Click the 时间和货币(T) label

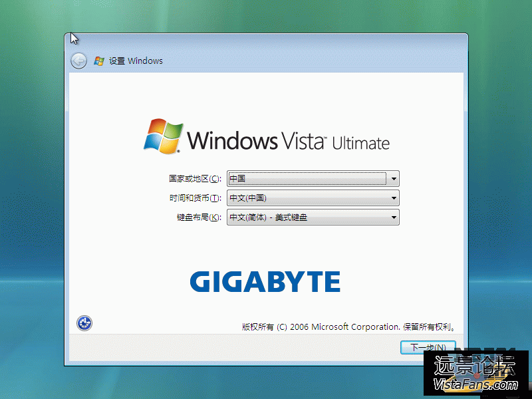click(194, 198)
